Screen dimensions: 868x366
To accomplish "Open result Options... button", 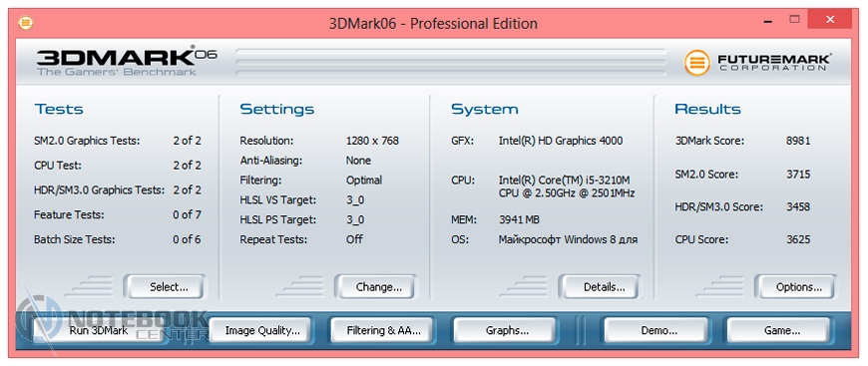I will click(795, 287).
